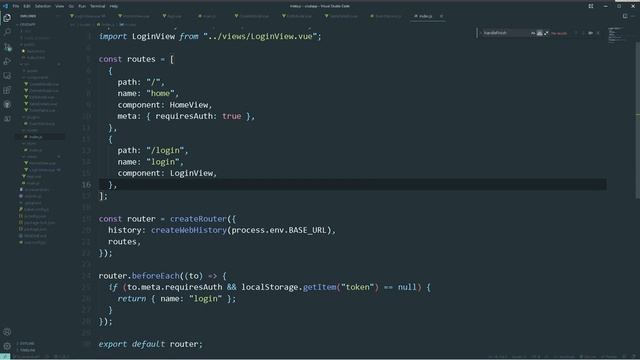The height and width of the screenshot is (360, 640).
Task: Toggle Find in Selection in find widget
Action: [590, 33]
